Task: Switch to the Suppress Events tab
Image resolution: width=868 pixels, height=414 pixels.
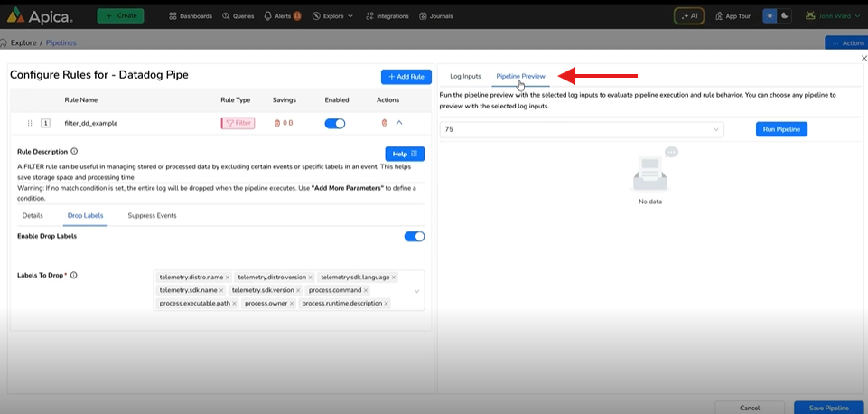Action: [x=152, y=216]
